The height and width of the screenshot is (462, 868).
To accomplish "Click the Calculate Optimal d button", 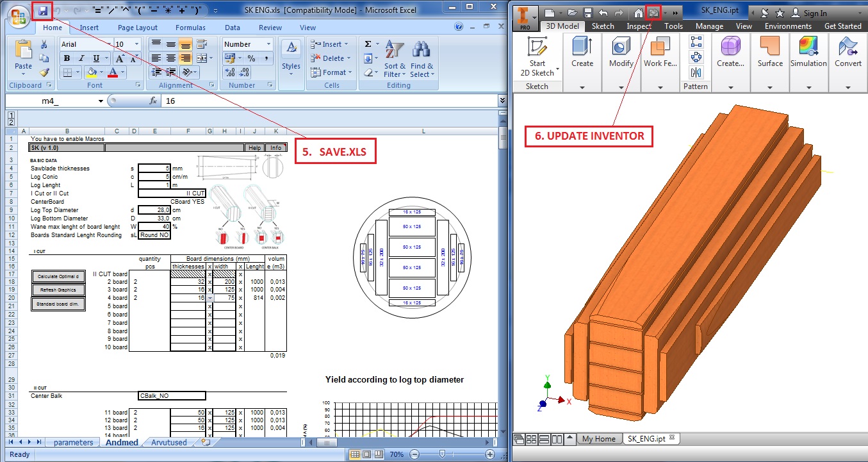I will 58,277.
